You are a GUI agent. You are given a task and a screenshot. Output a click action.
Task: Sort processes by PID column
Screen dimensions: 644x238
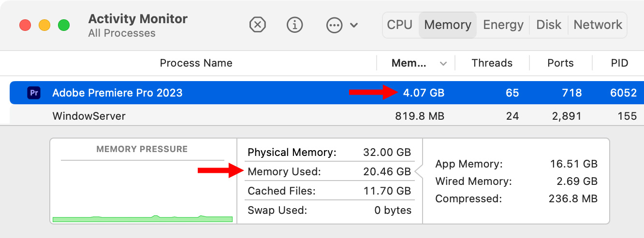coord(619,63)
